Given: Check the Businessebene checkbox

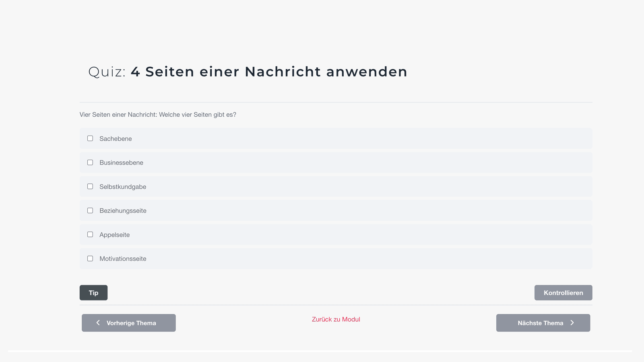Looking at the screenshot, I should tap(90, 162).
